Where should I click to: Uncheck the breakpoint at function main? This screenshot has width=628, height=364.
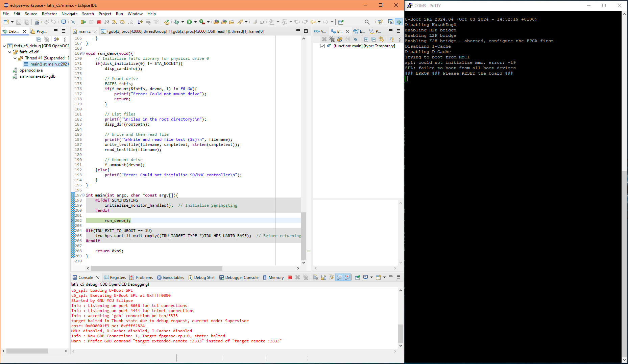tap(322, 46)
